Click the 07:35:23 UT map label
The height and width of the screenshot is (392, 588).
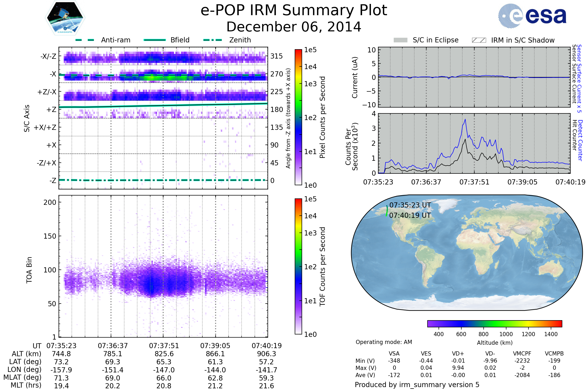point(410,205)
